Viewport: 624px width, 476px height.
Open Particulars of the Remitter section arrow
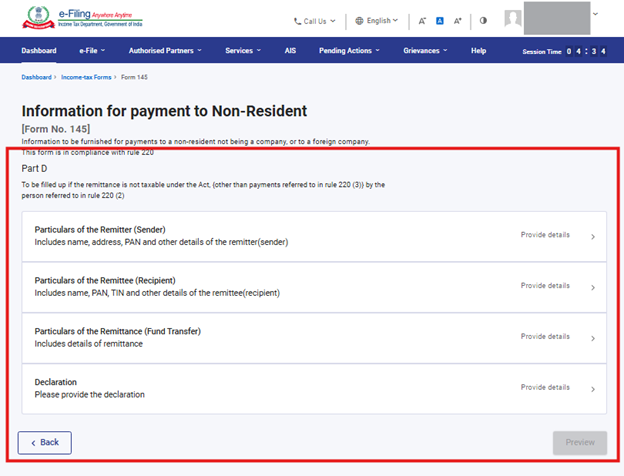pyautogui.click(x=593, y=237)
